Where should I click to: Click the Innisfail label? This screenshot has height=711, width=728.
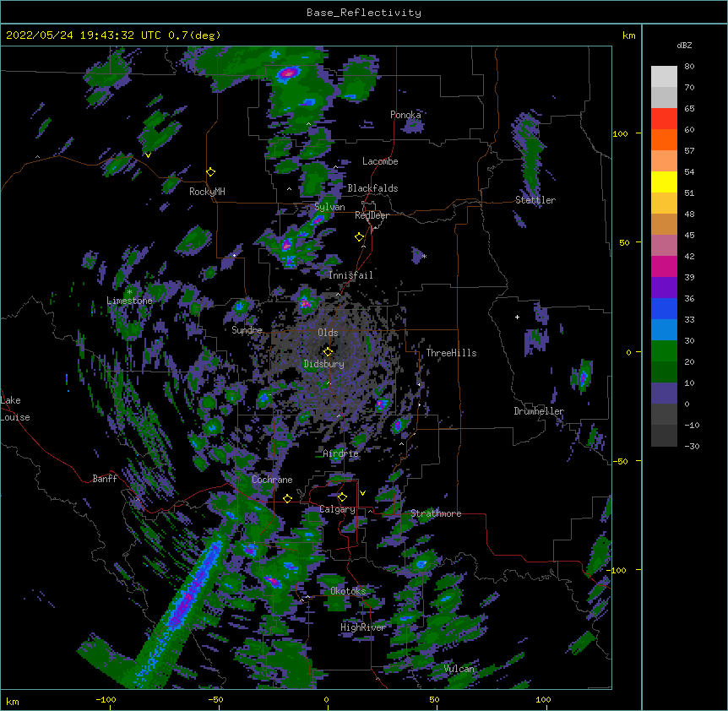[350, 275]
